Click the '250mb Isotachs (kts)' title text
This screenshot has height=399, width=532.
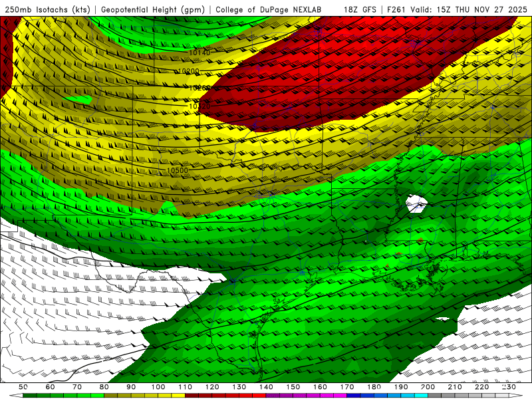tap(47, 9)
